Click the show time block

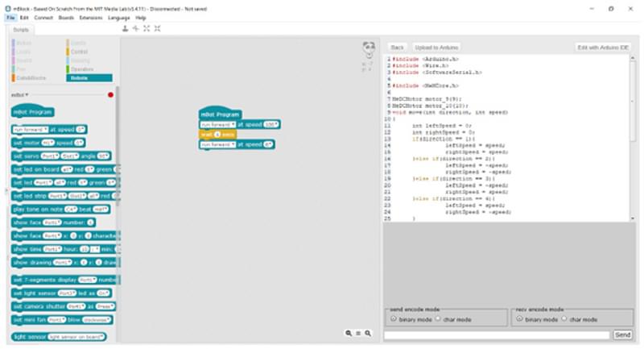[65, 249]
